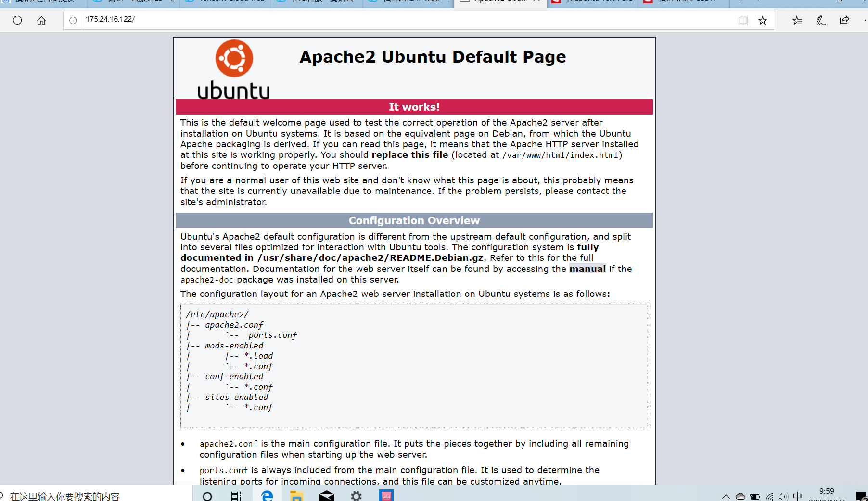Open File Explorer from the taskbar
868x501 pixels.
pos(296,496)
